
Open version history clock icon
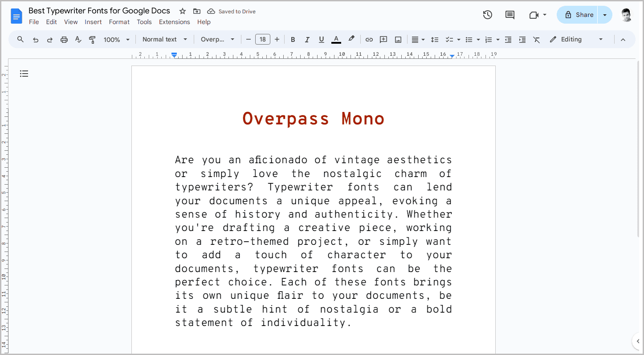(488, 15)
